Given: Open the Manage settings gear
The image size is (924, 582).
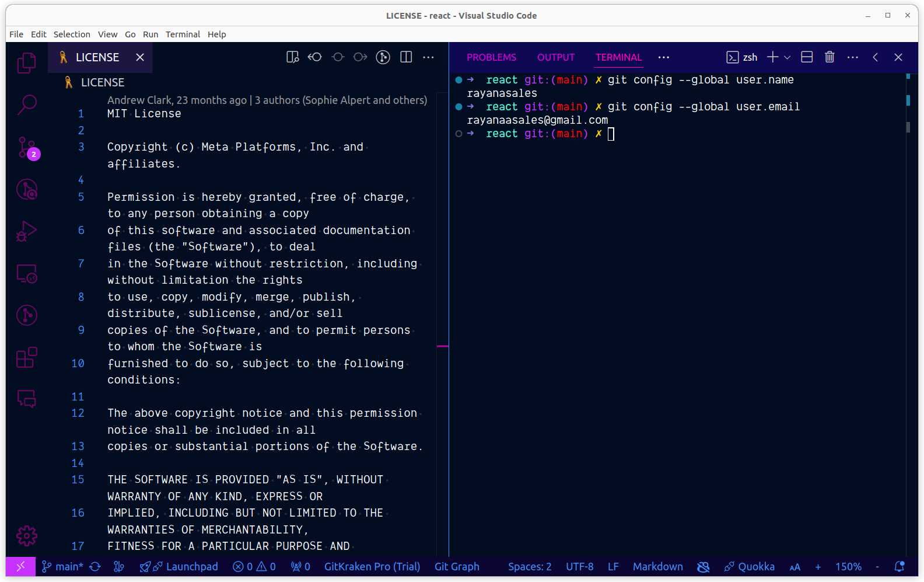Looking at the screenshot, I should [26, 535].
